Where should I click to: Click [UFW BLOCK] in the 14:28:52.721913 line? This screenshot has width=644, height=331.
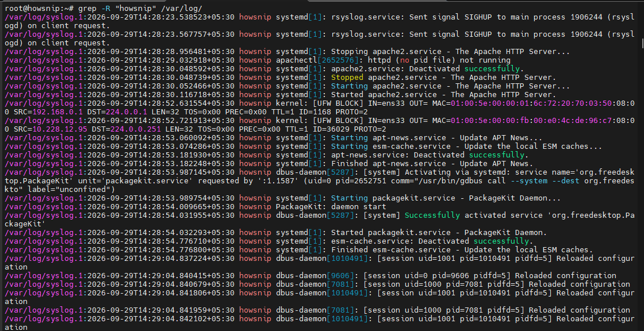coord(338,120)
